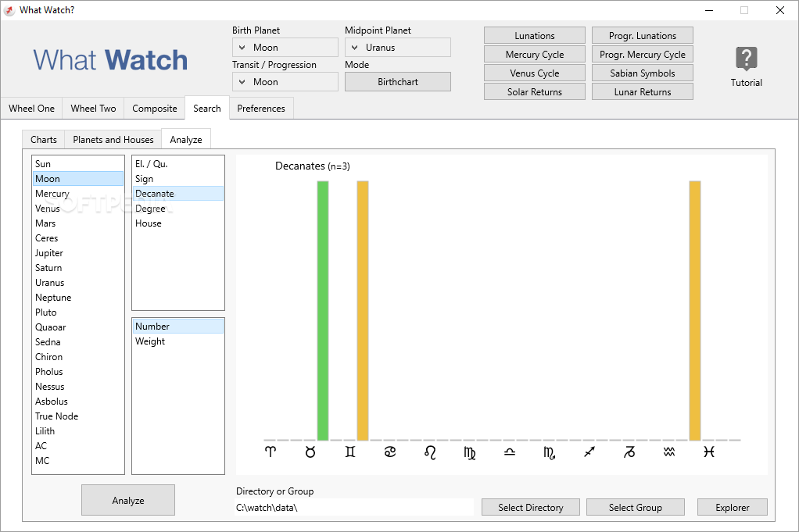Viewport: 799px width, 532px height.
Task: Open Sabian Symbols
Action: tap(643, 73)
